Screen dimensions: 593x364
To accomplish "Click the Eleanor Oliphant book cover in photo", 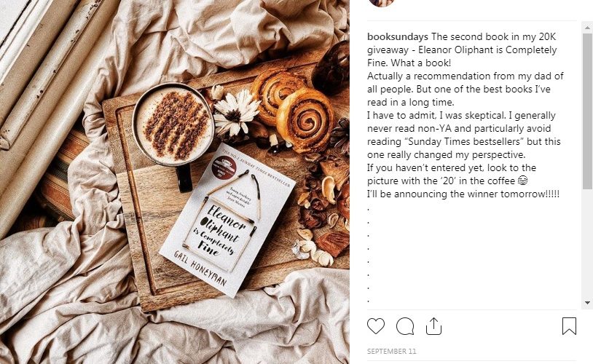I will (x=227, y=221).
